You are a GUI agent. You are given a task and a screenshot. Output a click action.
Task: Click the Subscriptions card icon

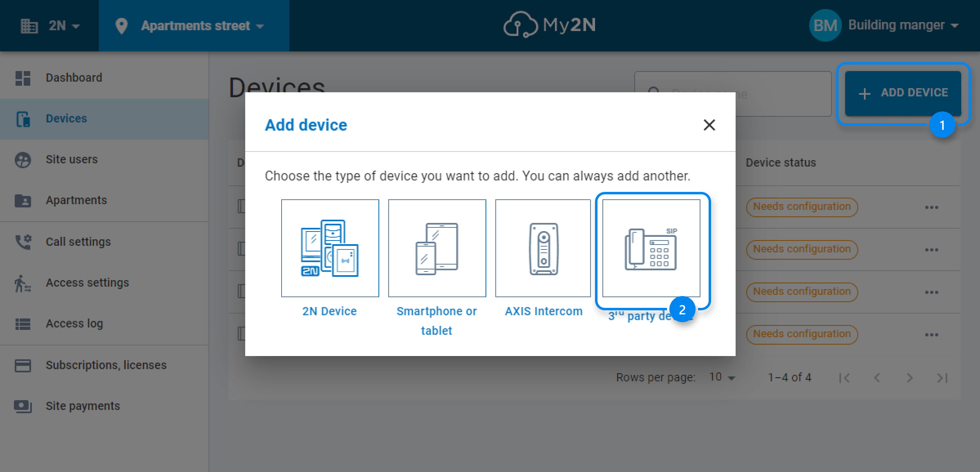click(23, 365)
